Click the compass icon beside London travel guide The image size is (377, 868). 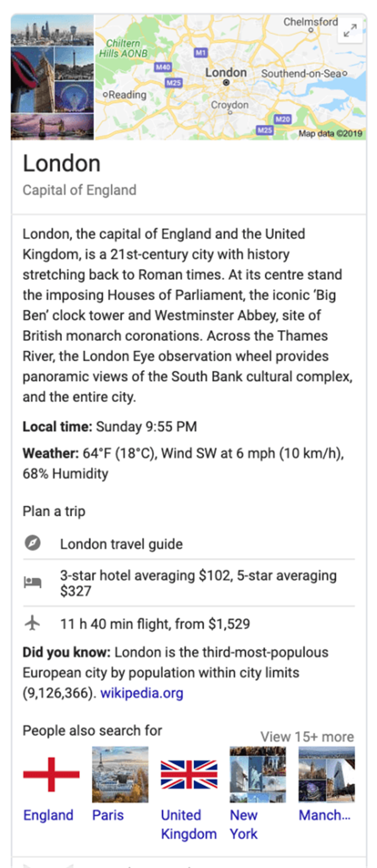pyautogui.click(x=33, y=543)
